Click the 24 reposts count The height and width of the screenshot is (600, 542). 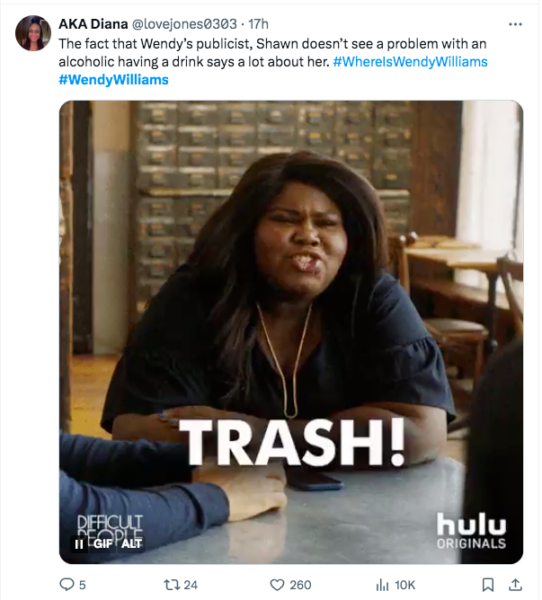pos(191,585)
